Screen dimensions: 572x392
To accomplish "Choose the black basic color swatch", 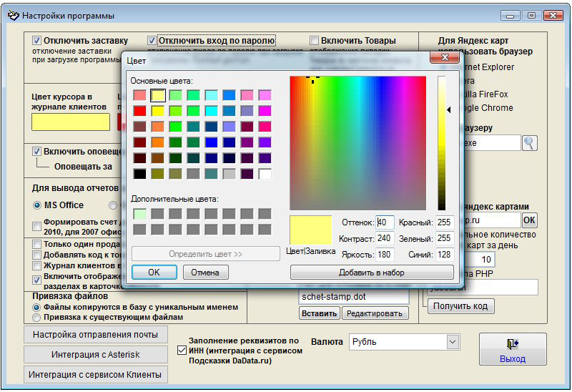I will click(x=140, y=173).
